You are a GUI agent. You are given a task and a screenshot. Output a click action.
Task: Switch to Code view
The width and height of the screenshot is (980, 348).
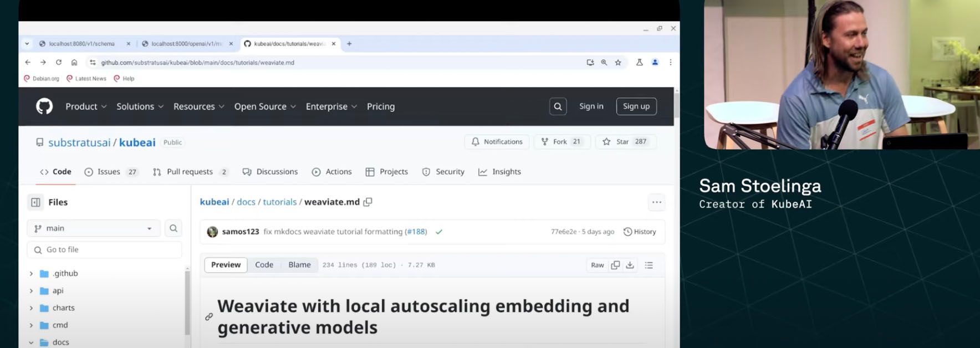click(264, 265)
